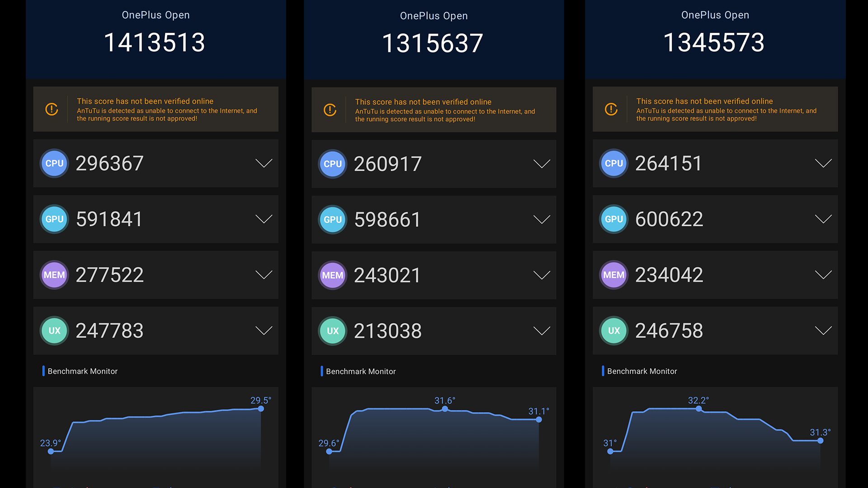Click the unverified score notice in the 1413513 panel
868x488 pixels.
point(156,109)
